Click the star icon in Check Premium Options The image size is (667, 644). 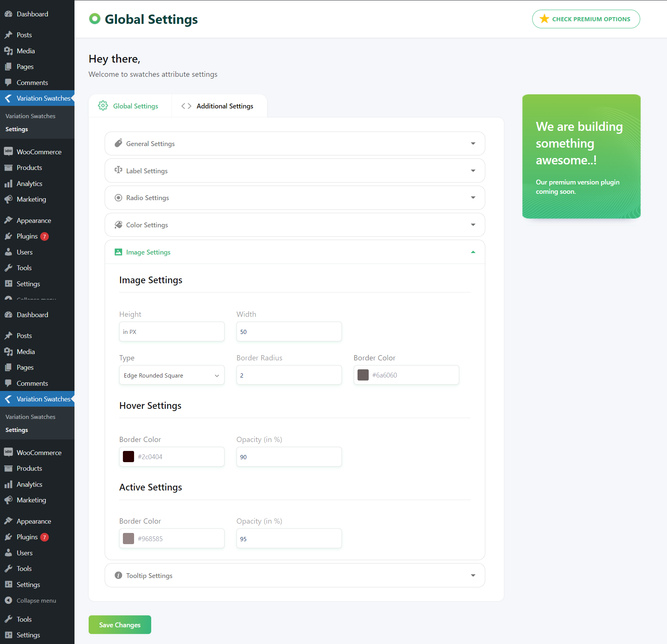pos(544,19)
